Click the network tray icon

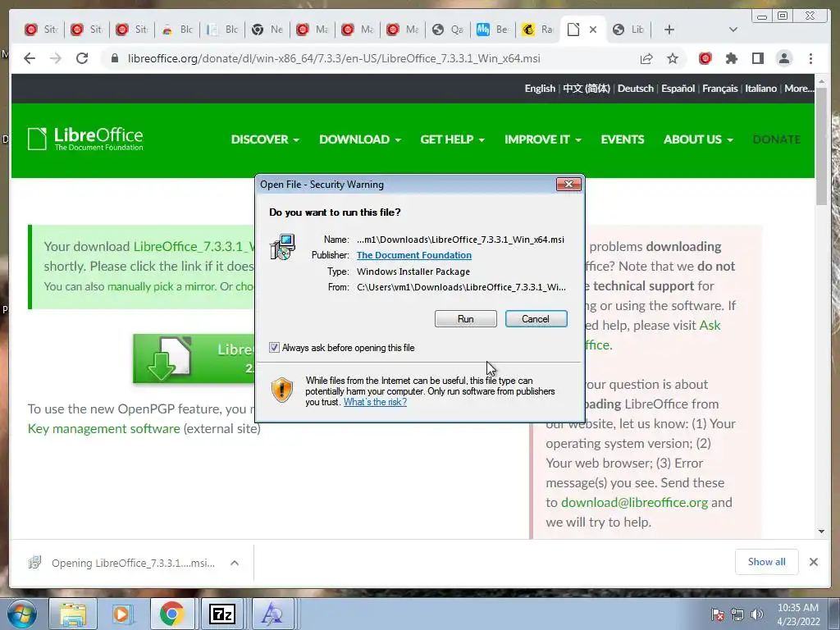tap(737, 614)
